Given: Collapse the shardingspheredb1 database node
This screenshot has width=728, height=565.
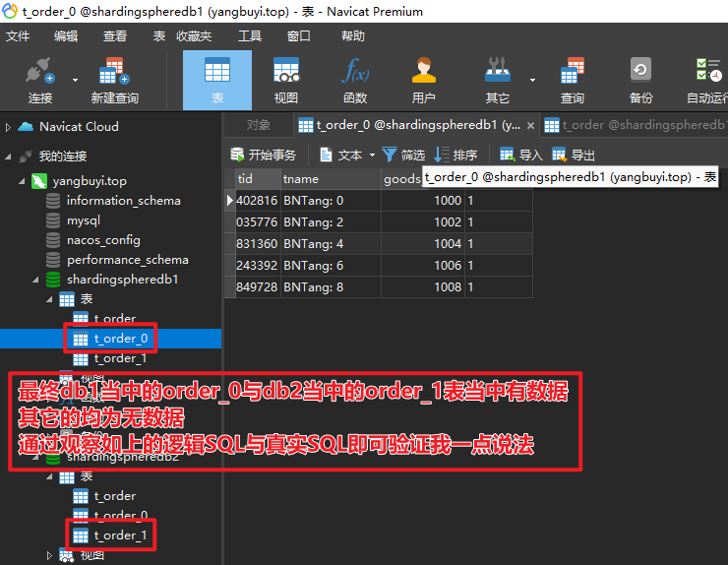Looking at the screenshot, I should pyautogui.click(x=35, y=280).
